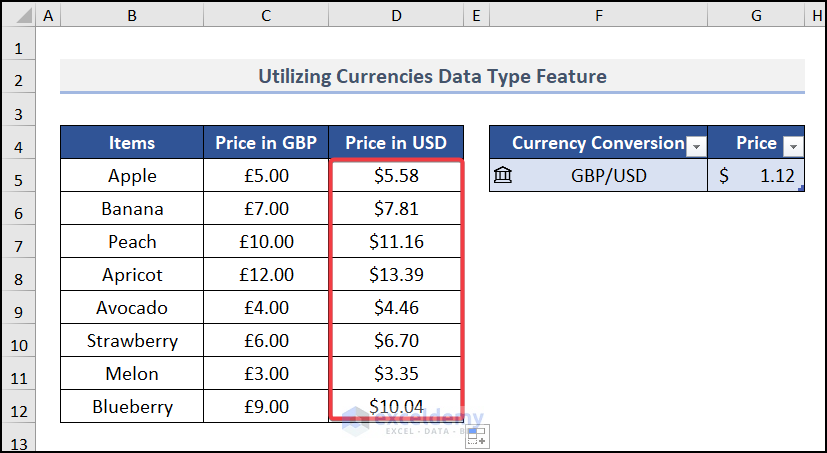Image resolution: width=827 pixels, height=453 pixels.
Task: Click the 'Price in USD' header cell
Action: pos(396,143)
